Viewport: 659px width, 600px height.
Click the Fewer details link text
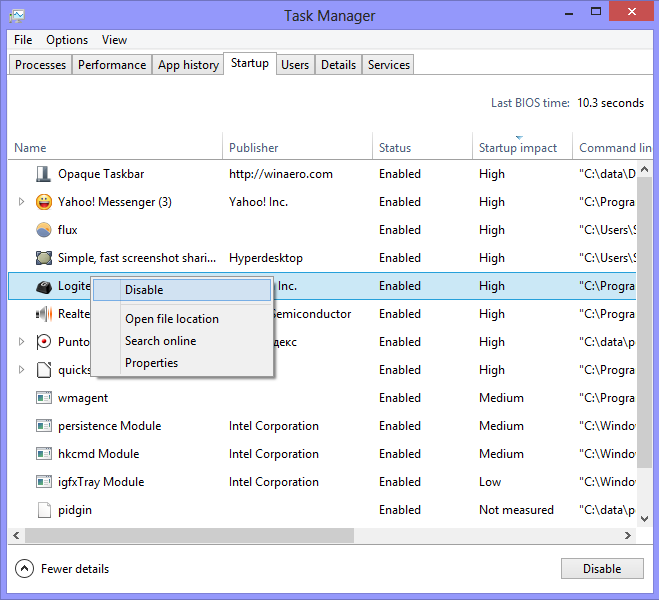pos(75,569)
